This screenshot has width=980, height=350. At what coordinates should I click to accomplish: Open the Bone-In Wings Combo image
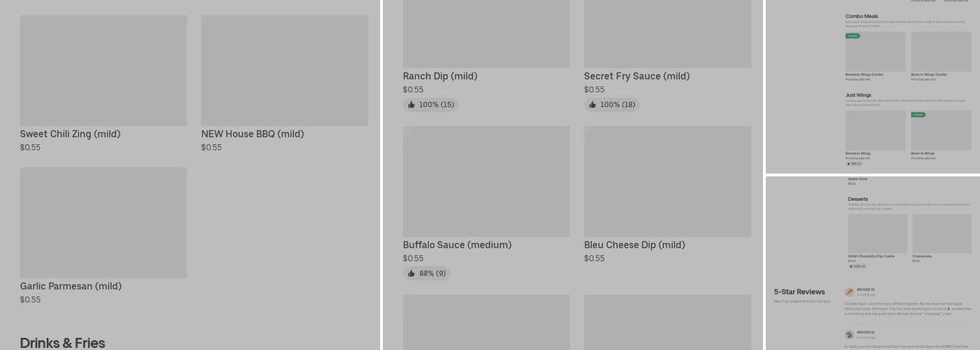pyautogui.click(x=941, y=51)
